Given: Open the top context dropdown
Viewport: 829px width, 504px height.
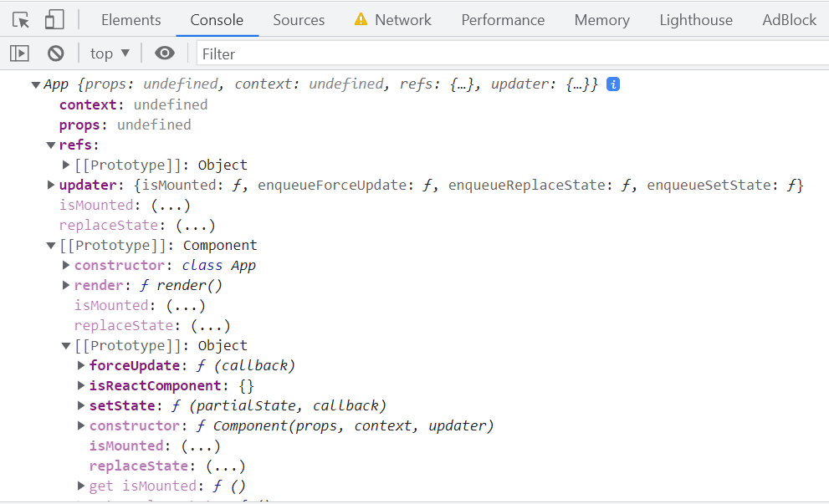Looking at the screenshot, I should tap(110, 53).
